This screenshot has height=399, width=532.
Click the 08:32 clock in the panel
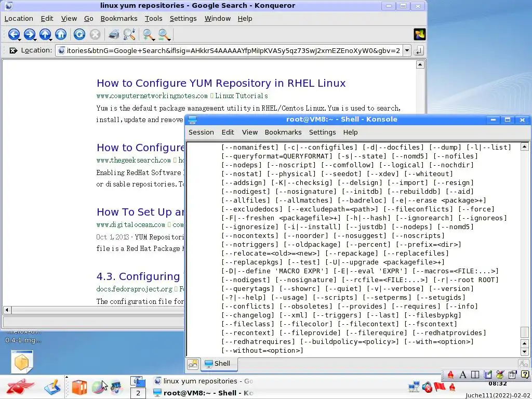(497, 384)
